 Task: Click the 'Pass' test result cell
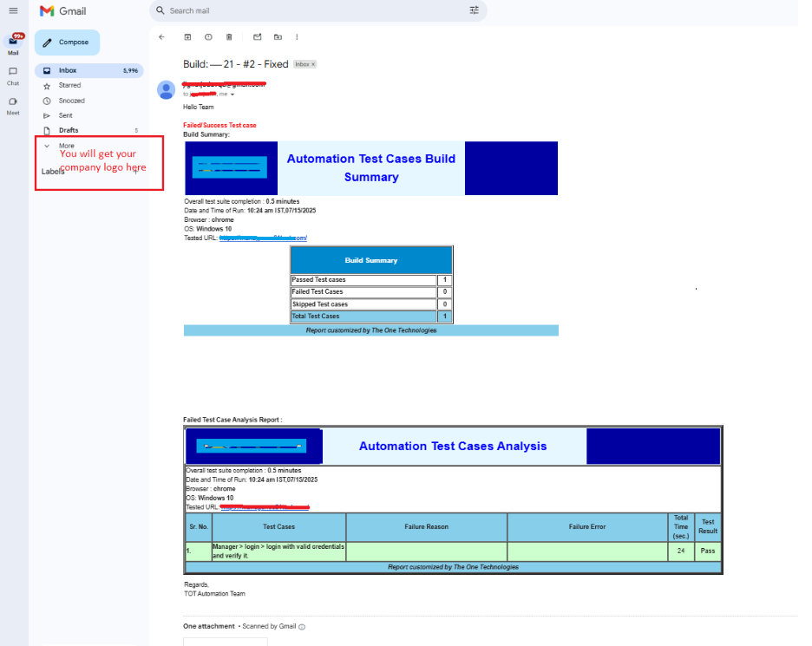[x=708, y=551]
